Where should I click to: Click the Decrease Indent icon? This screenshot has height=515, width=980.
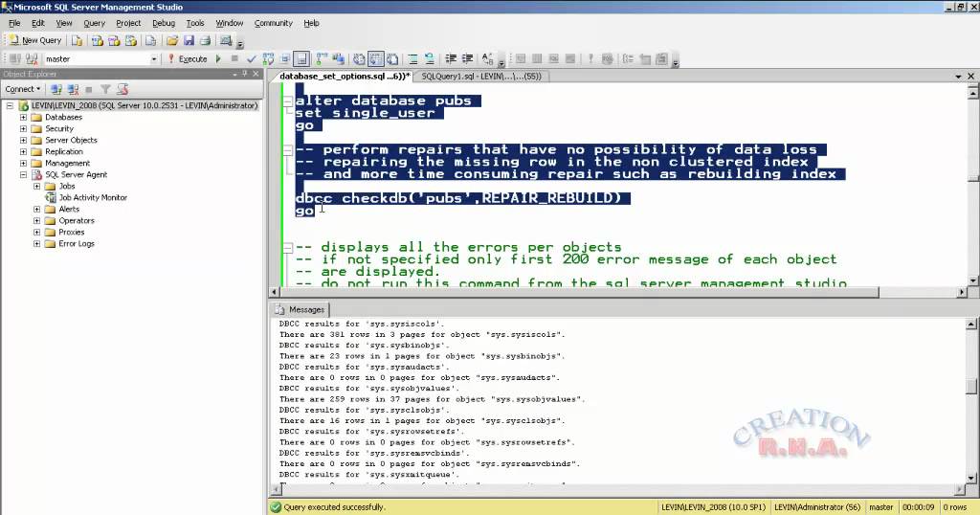(x=451, y=58)
